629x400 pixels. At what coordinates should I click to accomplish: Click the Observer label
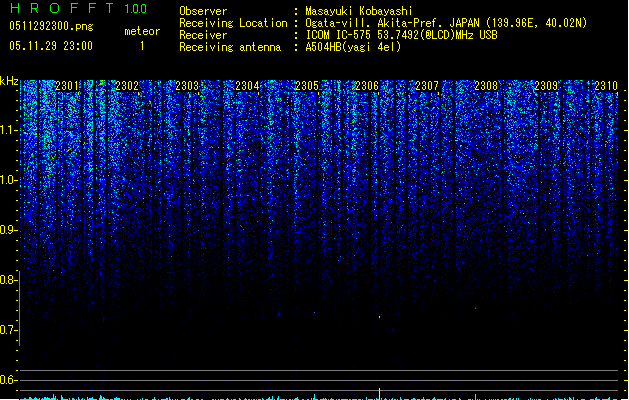pyautogui.click(x=203, y=11)
